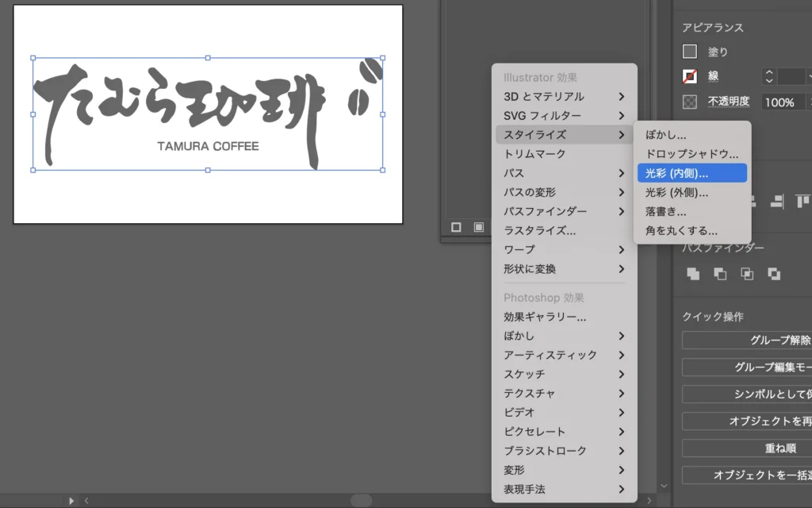Open 効果ギャラリー effect gallery
Screen dimensions: 812x508
pos(546,317)
